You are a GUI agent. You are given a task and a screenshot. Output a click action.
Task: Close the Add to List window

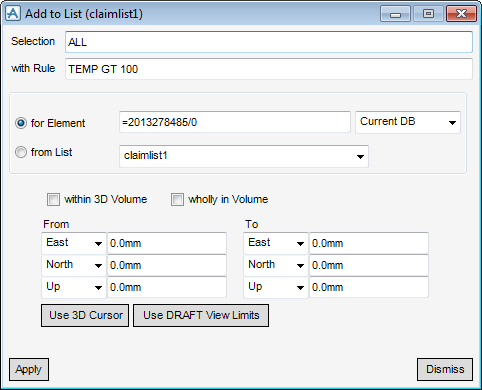[462, 14]
